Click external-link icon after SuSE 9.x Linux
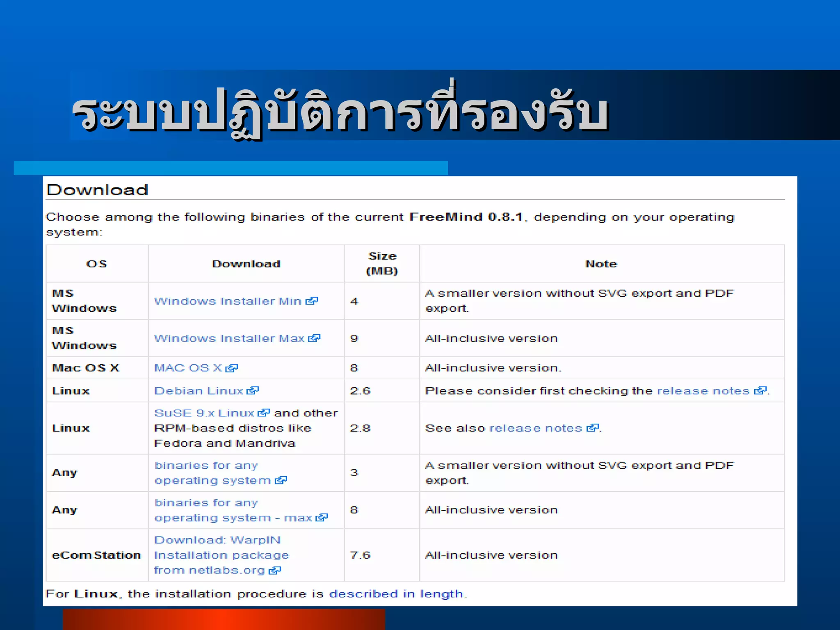This screenshot has width=840, height=630. coord(263,413)
